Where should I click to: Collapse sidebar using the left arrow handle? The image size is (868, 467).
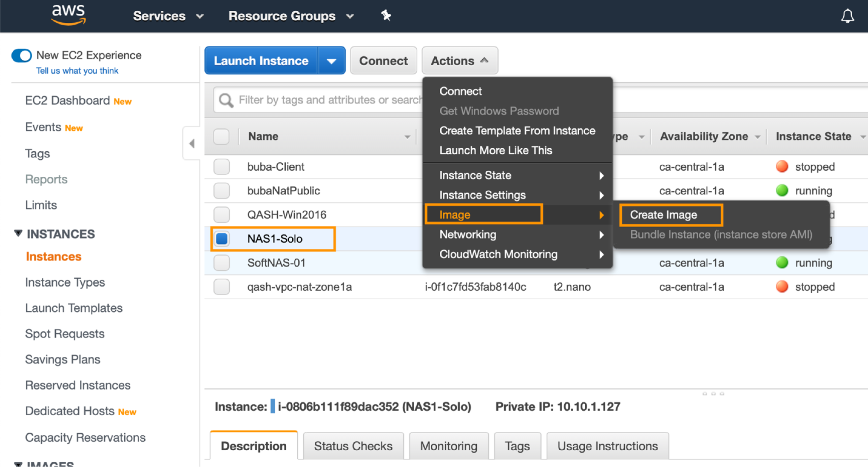tap(192, 144)
